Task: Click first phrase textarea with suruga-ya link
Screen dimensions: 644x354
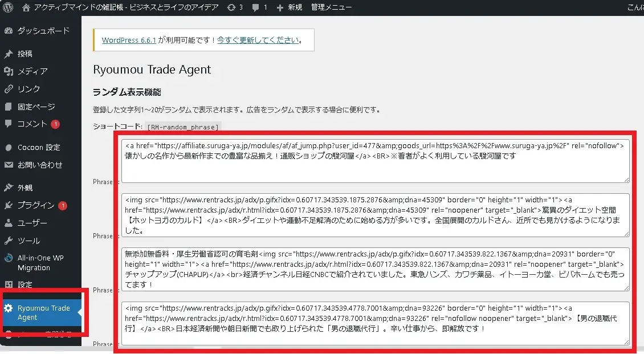Action: click(x=376, y=161)
